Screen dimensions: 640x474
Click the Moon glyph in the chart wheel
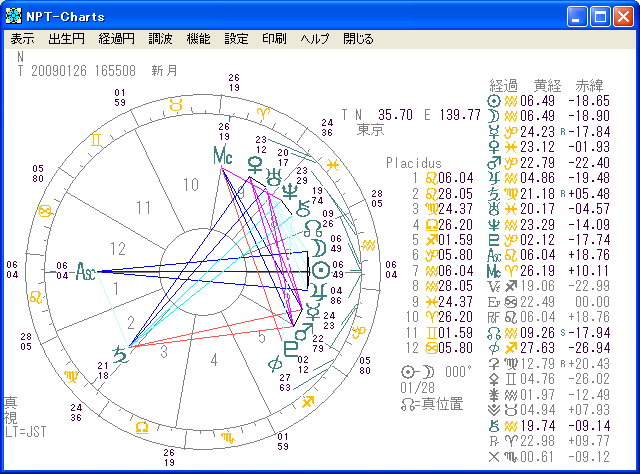point(318,249)
